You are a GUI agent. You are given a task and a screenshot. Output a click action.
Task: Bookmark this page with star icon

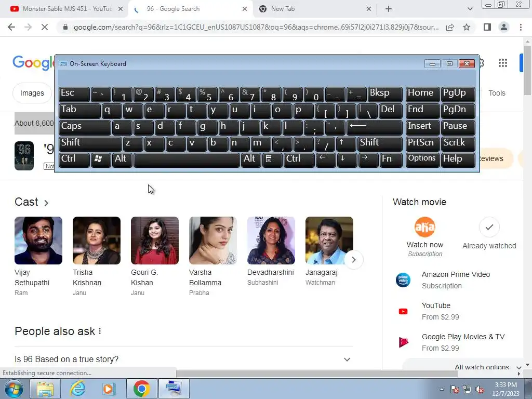coord(467,27)
